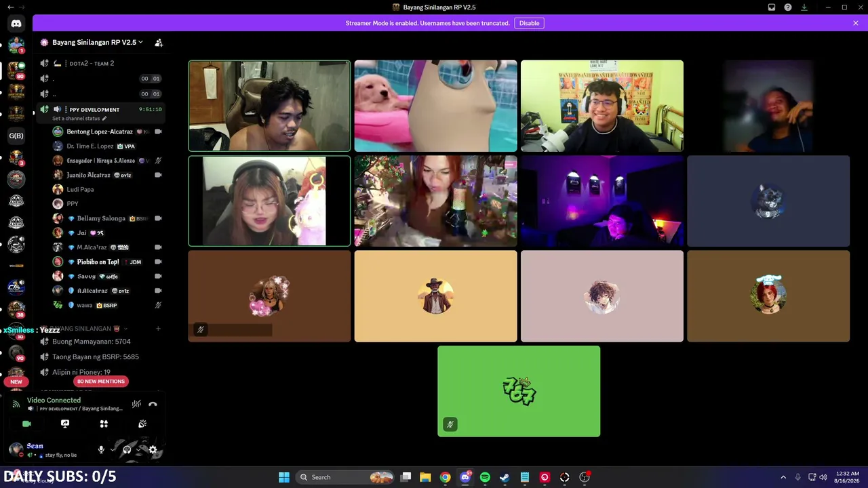Click the invite people icon beside server name
This screenshot has height=488, width=868.
tap(159, 43)
